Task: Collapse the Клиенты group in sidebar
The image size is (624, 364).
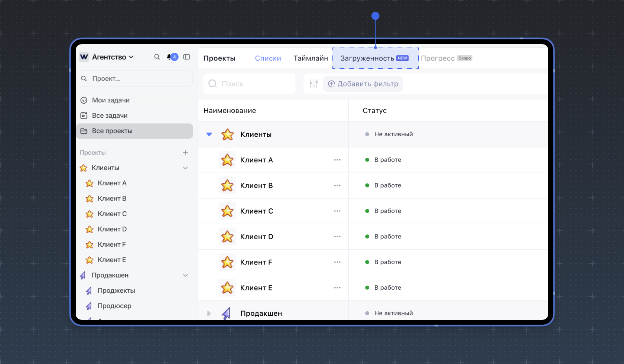Action: (185, 168)
